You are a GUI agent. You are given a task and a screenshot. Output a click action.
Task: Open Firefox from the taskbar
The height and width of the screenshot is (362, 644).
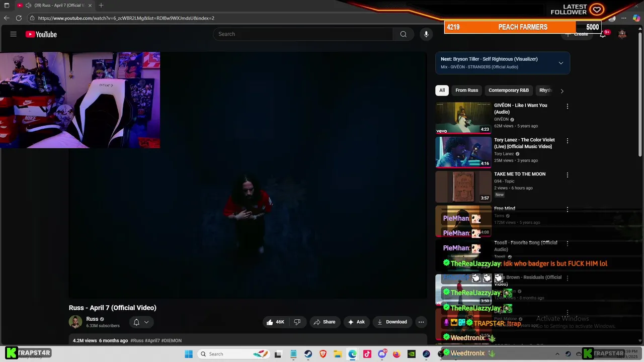click(x=396, y=354)
